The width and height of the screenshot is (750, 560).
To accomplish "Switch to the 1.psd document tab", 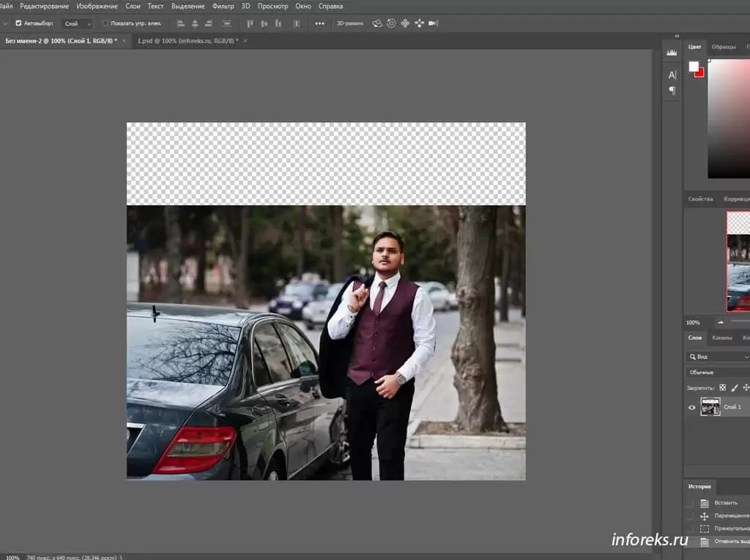I will 188,41.
